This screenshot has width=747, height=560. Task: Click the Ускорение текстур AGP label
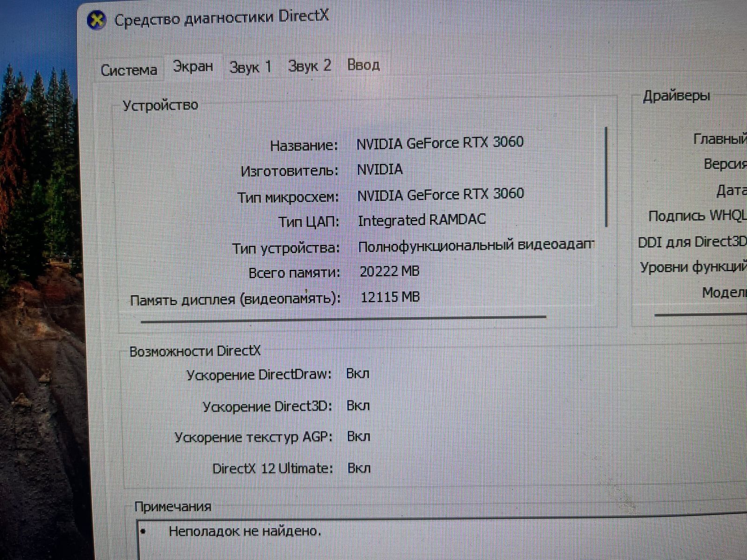[x=254, y=437]
